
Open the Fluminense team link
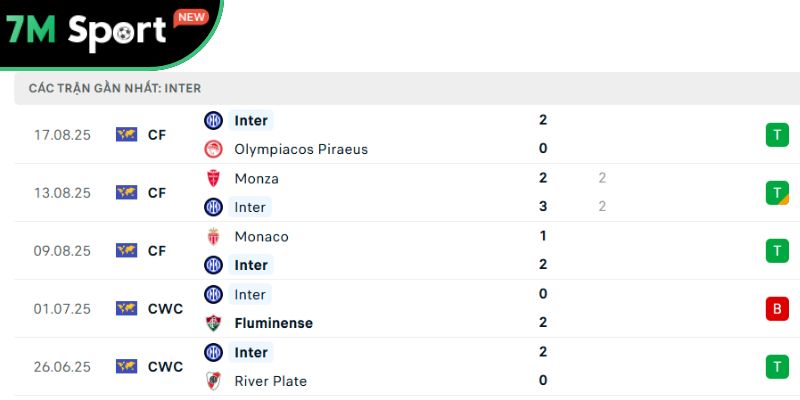click(x=273, y=323)
